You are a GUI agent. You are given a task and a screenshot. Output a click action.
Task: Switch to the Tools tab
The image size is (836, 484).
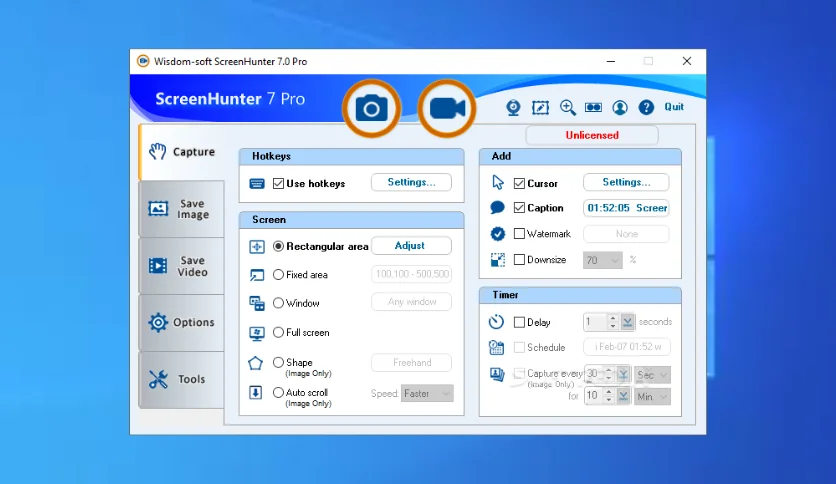(x=181, y=380)
